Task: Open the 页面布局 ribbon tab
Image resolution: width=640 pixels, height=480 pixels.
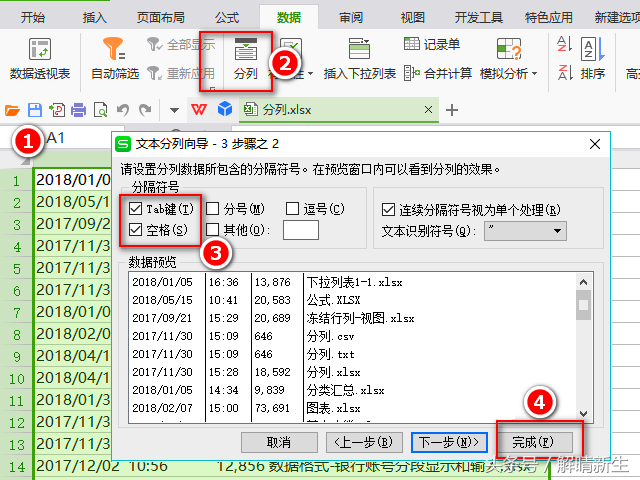Action: (160, 17)
